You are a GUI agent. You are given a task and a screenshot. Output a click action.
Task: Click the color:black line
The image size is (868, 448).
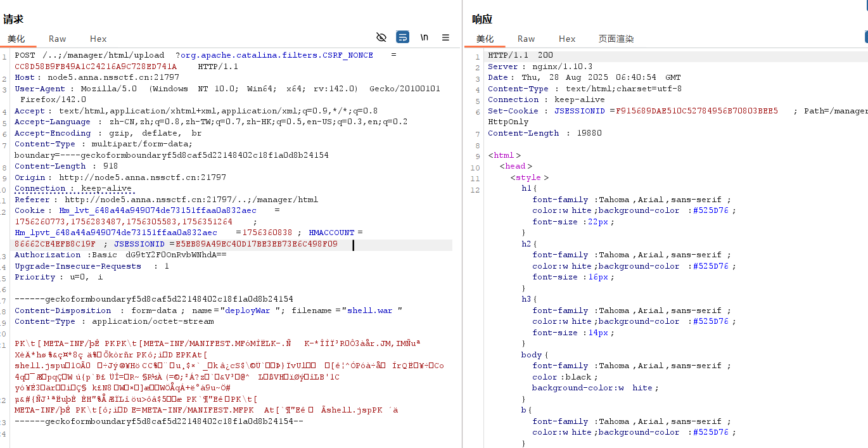click(565, 377)
